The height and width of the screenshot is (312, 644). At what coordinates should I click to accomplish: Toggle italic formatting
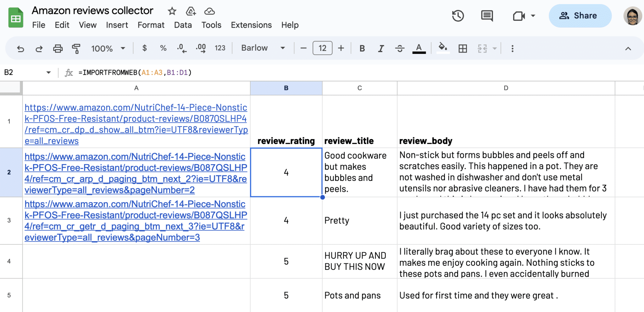pyautogui.click(x=381, y=48)
